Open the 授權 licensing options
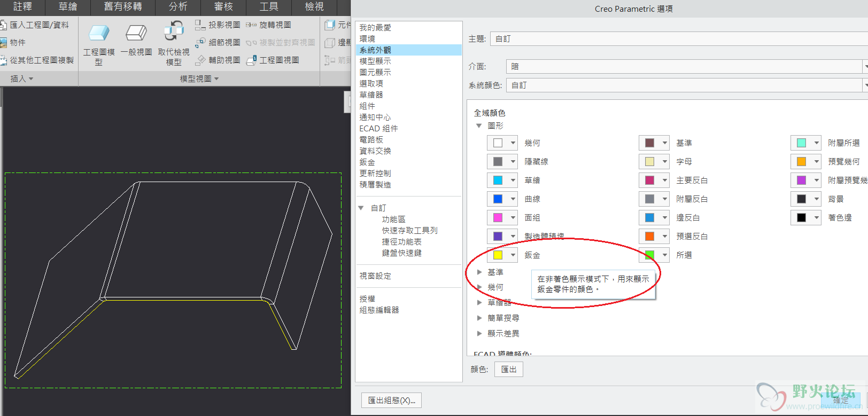868x416 pixels. point(368,299)
